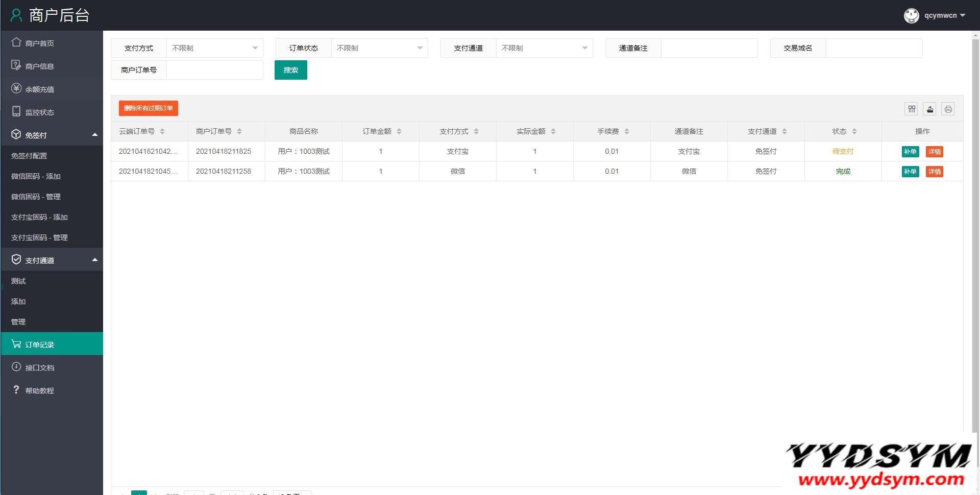
Task: Sort by 云端订单号 column arrows
Action: tap(162, 131)
